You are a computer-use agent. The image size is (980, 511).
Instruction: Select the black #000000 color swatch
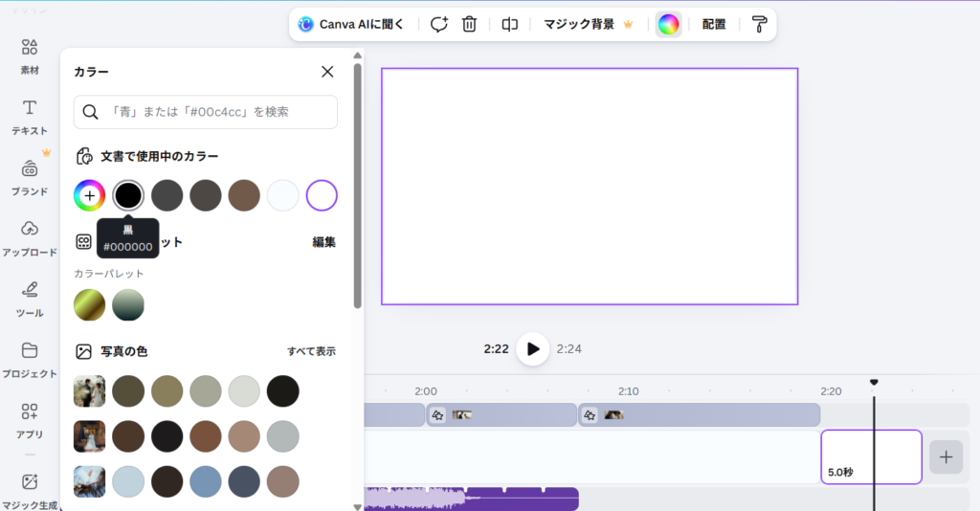click(x=128, y=195)
